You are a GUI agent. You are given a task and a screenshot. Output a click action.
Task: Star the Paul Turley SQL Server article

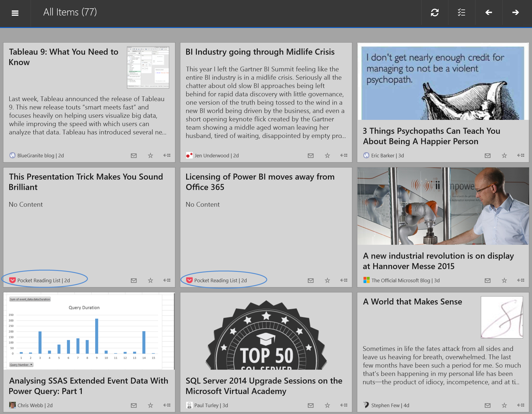click(x=327, y=405)
